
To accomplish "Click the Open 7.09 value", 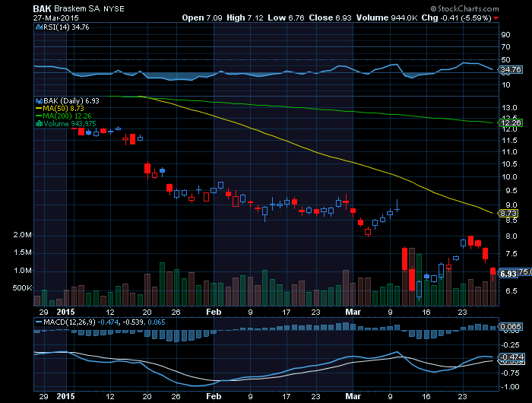I will coord(202,17).
